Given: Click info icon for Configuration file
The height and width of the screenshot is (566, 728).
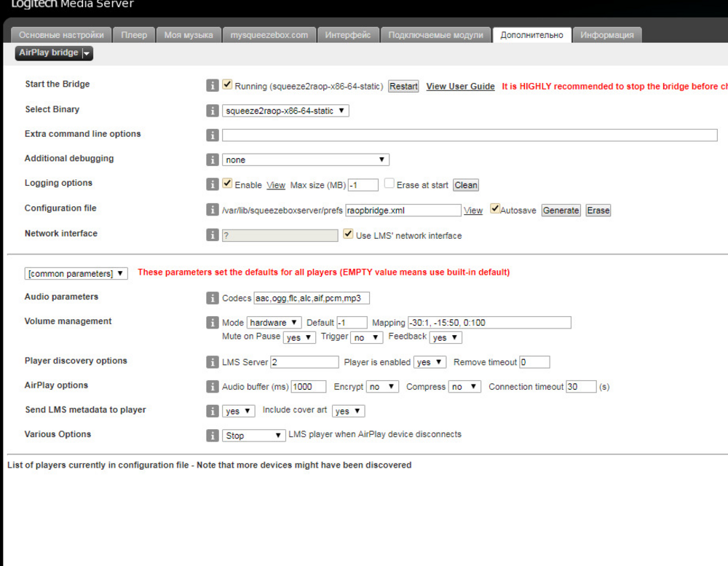Looking at the screenshot, I should 212,210.
